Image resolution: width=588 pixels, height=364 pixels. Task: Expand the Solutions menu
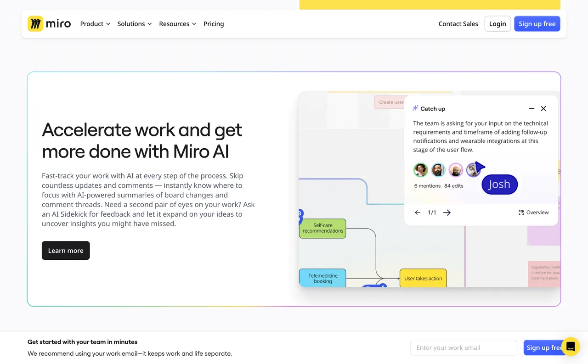click(x=134, y=23)
